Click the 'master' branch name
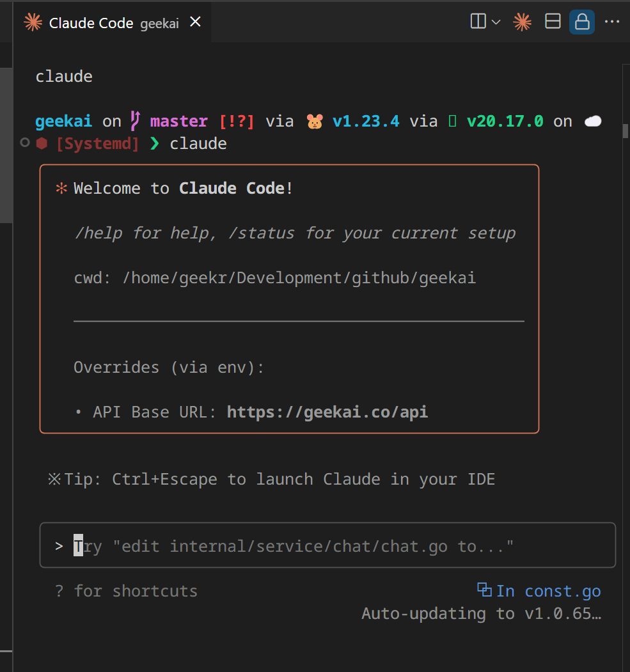 click(178, 121)
